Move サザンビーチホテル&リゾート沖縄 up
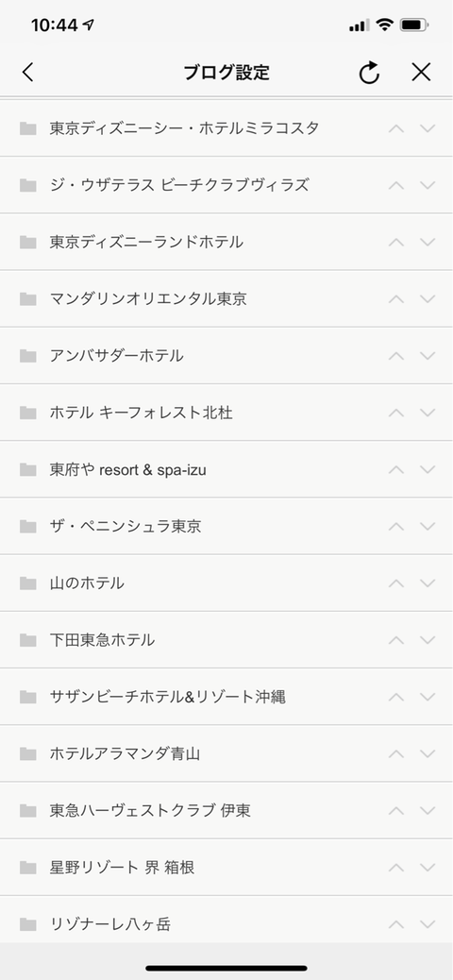 [396, 698]
